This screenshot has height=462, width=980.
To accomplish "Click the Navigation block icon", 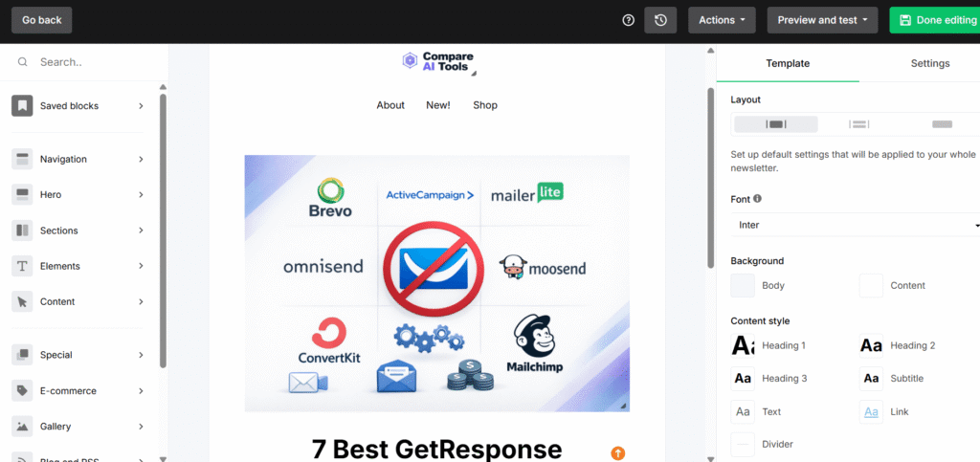I will point(22,159).
